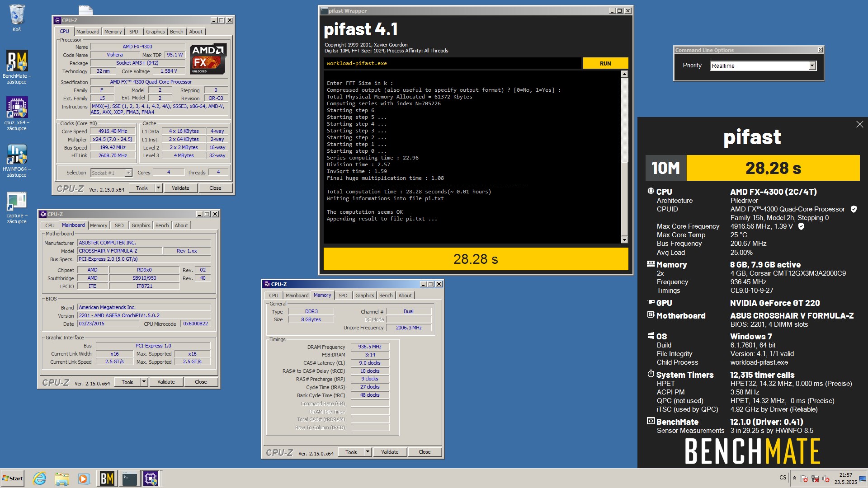
Task: Open Memory tab in Mainboard CPU-Z window
Action: tap(98, 225)
